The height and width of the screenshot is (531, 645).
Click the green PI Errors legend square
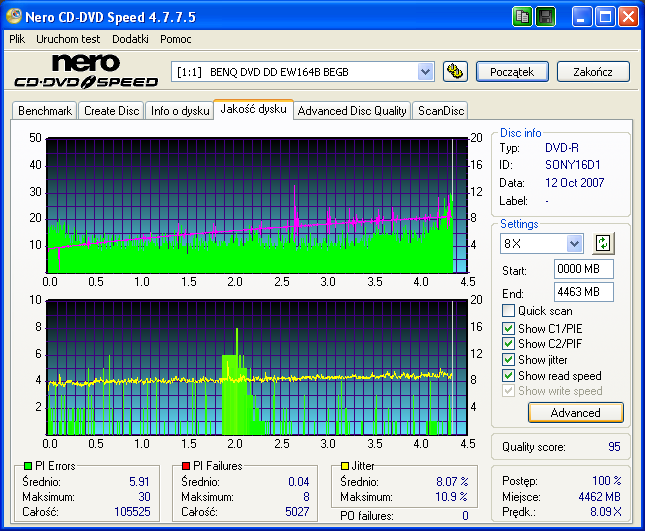coord(28,466)
